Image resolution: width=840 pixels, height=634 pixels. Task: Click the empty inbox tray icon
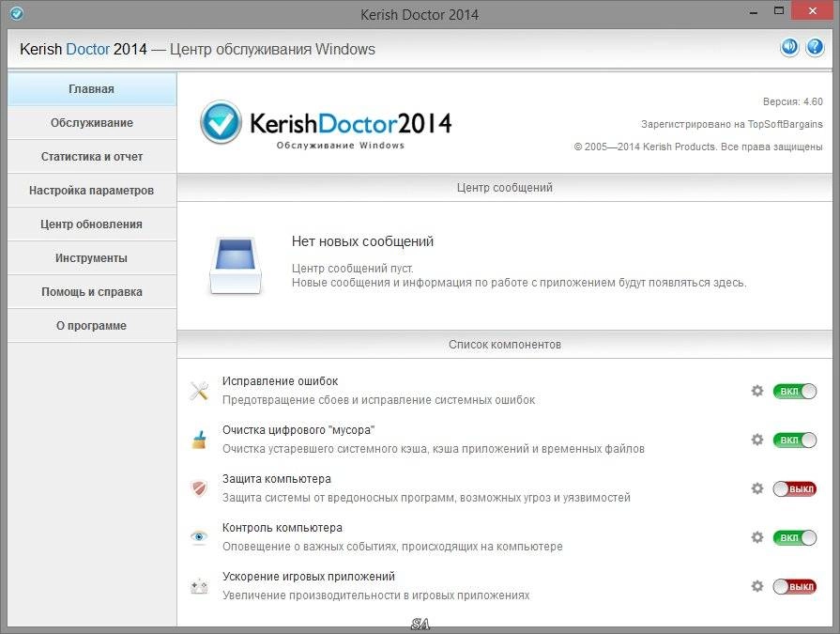pos(236,265)
